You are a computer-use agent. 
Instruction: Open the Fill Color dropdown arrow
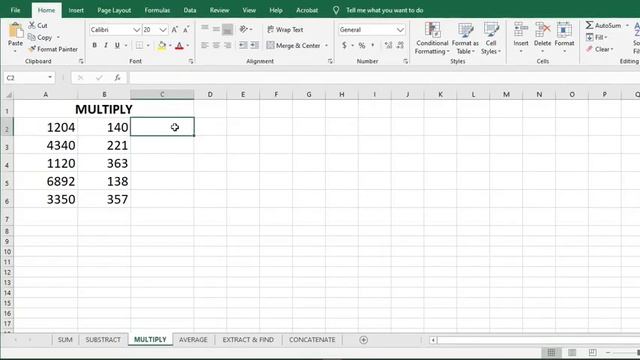[x=170, y=45]
